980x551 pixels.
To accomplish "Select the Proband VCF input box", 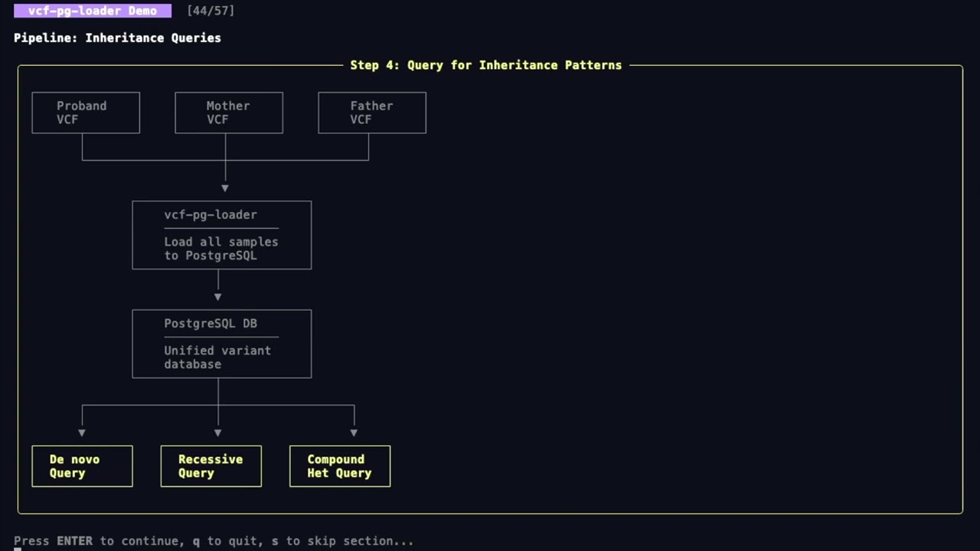I will (85, 112).
